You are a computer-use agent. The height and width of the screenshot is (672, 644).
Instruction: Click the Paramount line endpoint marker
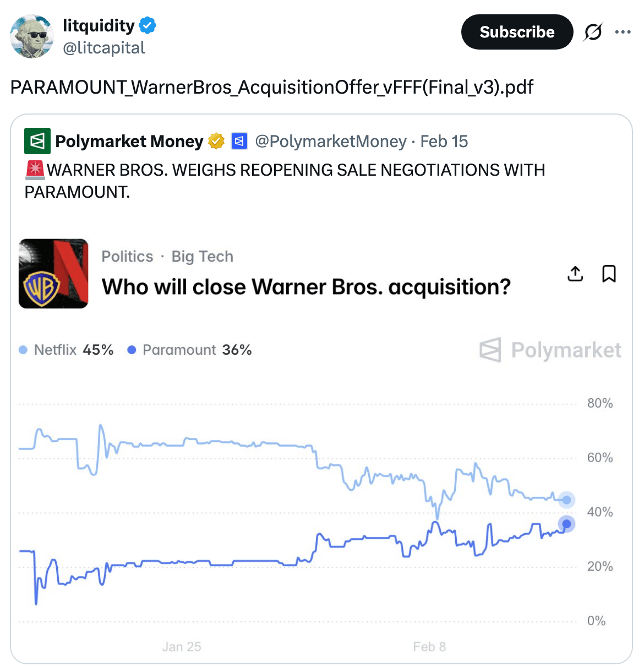point(566,523)
